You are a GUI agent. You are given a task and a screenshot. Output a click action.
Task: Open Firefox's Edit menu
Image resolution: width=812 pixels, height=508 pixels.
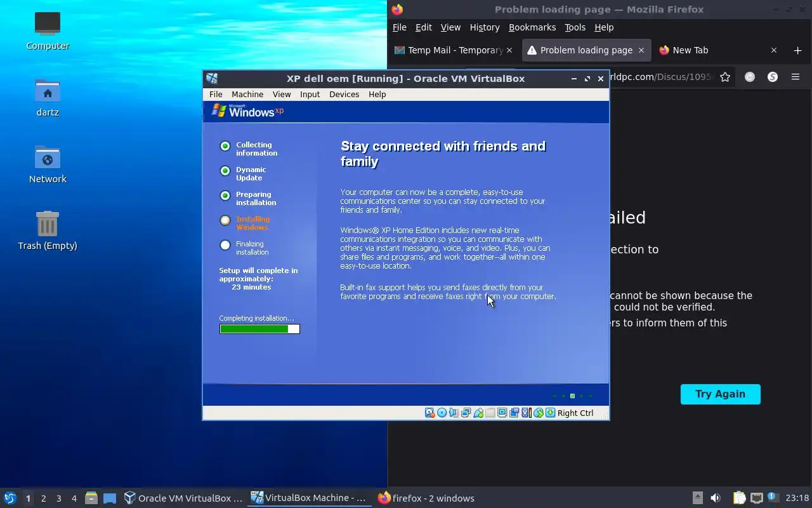[423, 27]
